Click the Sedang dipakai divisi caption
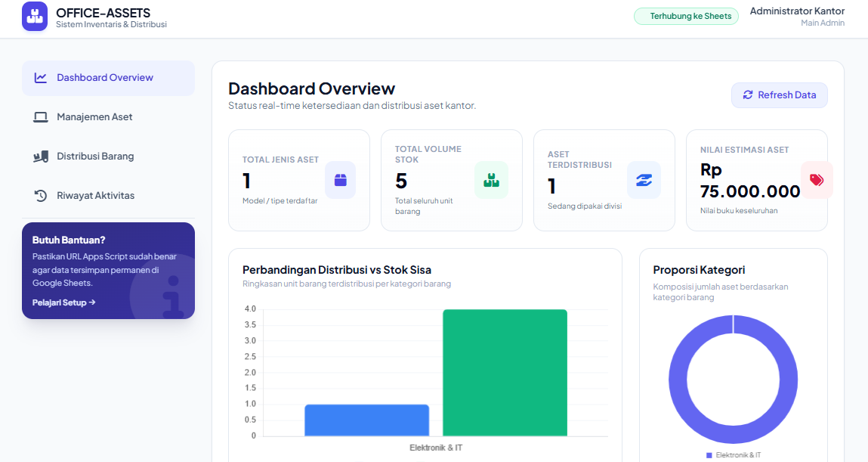Image resolution: width=868 pixels, height=462 pixels. (585, 206)
